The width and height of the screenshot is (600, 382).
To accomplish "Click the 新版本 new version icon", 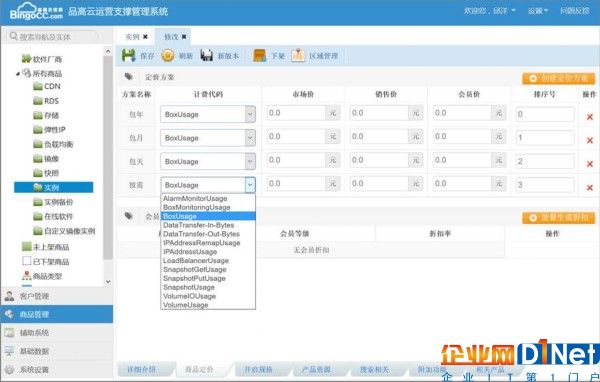I will 207,56.
